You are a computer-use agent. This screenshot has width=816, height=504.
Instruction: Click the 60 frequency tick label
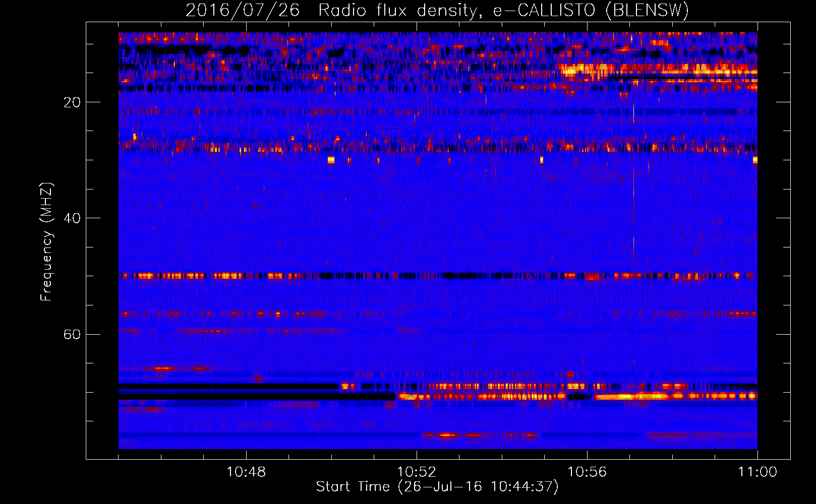(72, 334)
